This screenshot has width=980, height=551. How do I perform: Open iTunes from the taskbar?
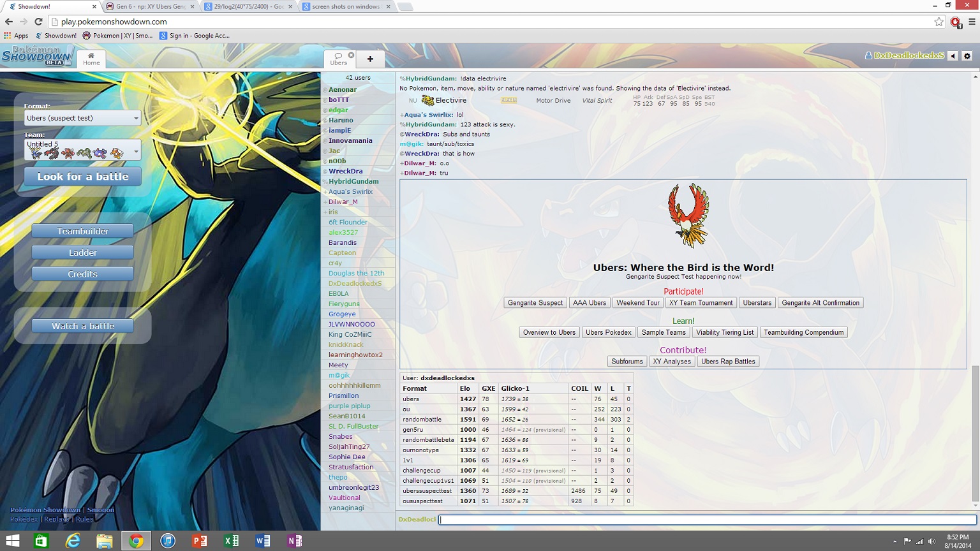pos(168,541)
